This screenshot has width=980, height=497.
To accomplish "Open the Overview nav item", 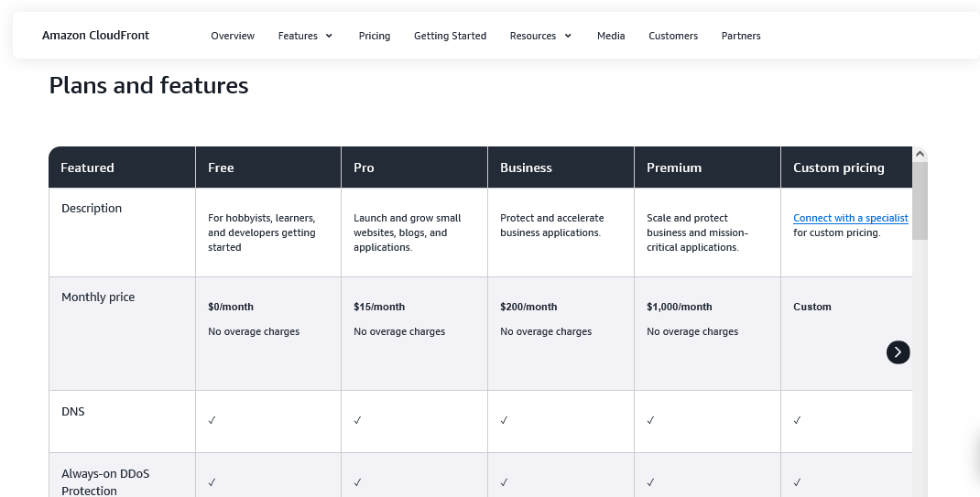I will (233, 36).
